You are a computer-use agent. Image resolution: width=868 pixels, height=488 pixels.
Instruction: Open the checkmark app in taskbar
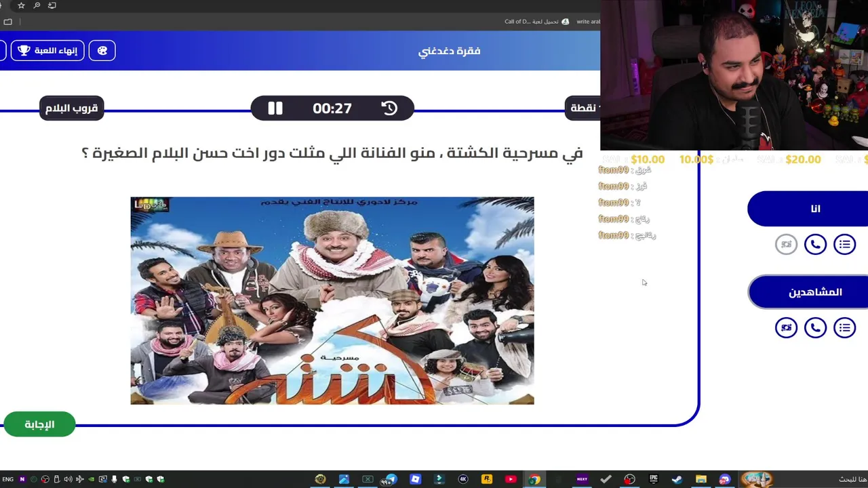pyautogui.click(x=606, y=479)
